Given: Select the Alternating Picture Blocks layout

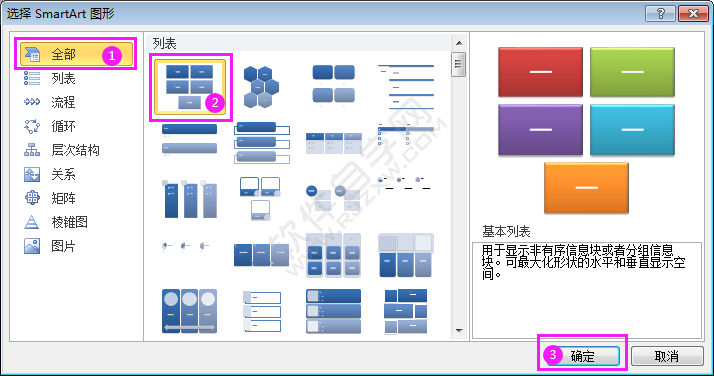Looking at the screenshot, I should coord(406,311).
